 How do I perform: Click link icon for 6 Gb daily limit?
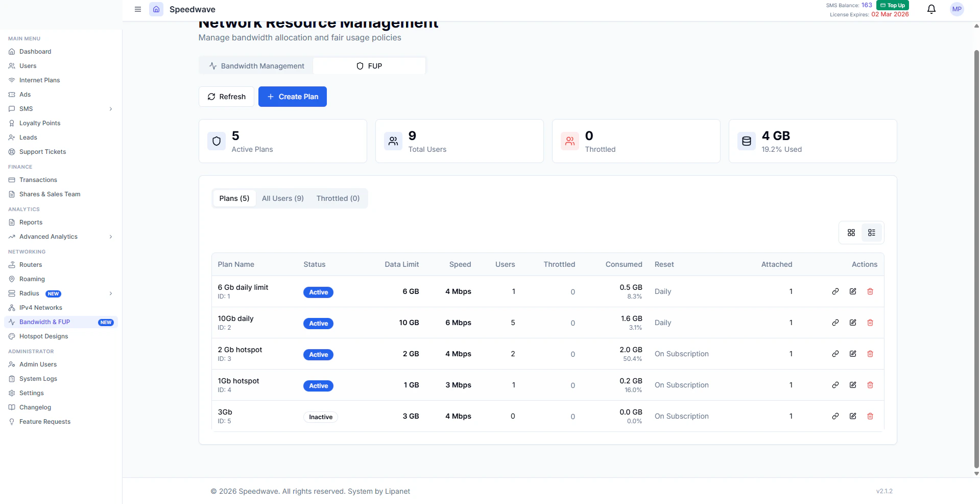pos(835,291)
